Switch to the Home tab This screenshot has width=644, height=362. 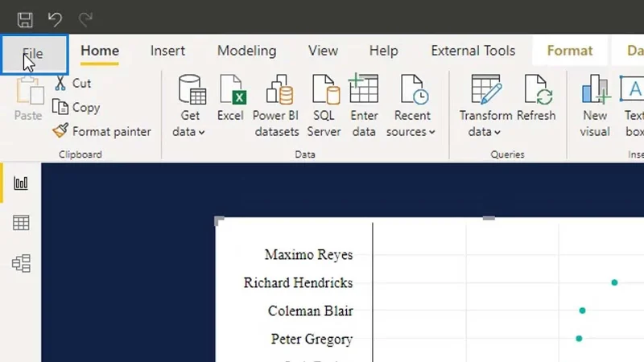[100, 51]
